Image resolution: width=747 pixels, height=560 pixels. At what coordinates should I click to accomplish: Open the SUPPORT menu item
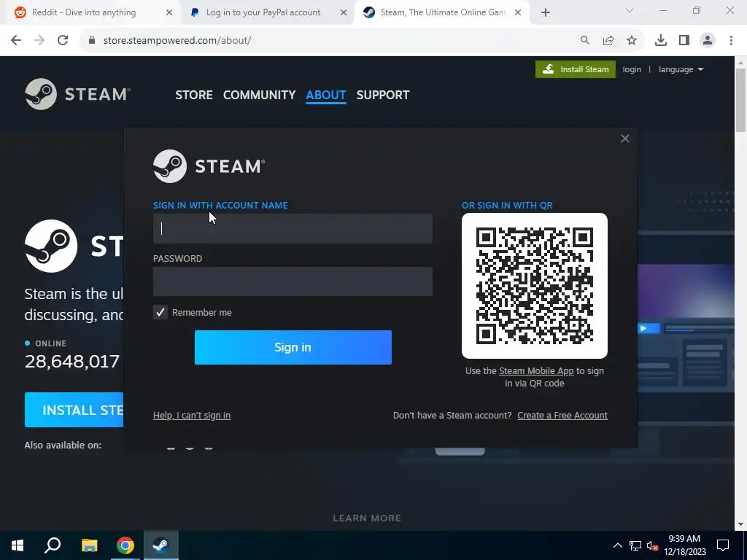[x=382, y=95]
